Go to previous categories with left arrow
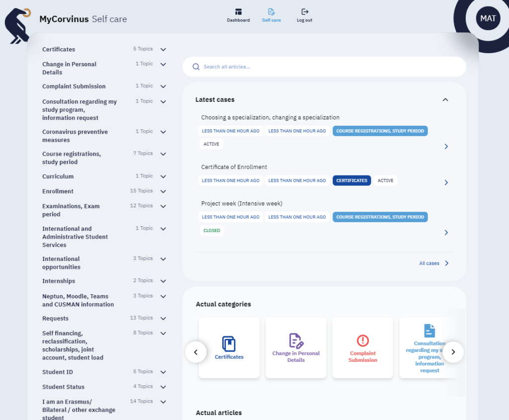The height and width of the screenshot is (420, 509). point(196,352)
